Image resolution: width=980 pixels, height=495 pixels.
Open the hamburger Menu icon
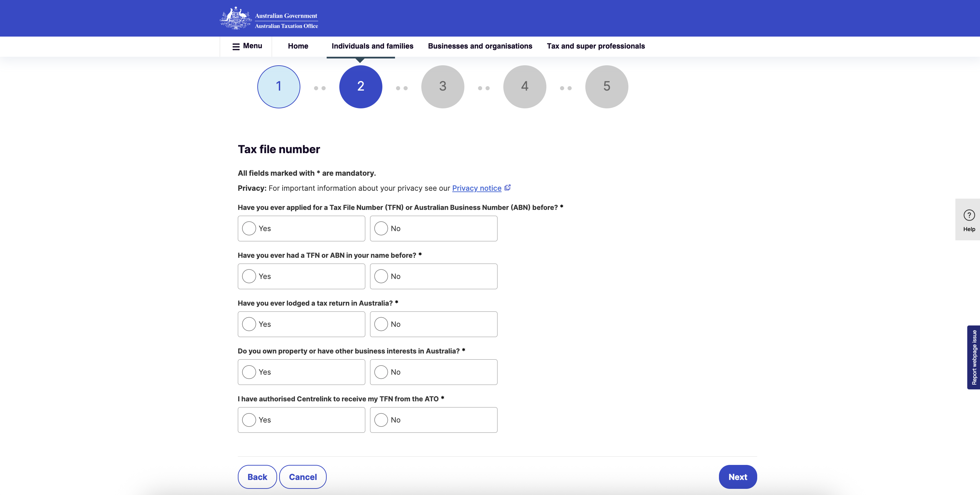pos(236,46)
